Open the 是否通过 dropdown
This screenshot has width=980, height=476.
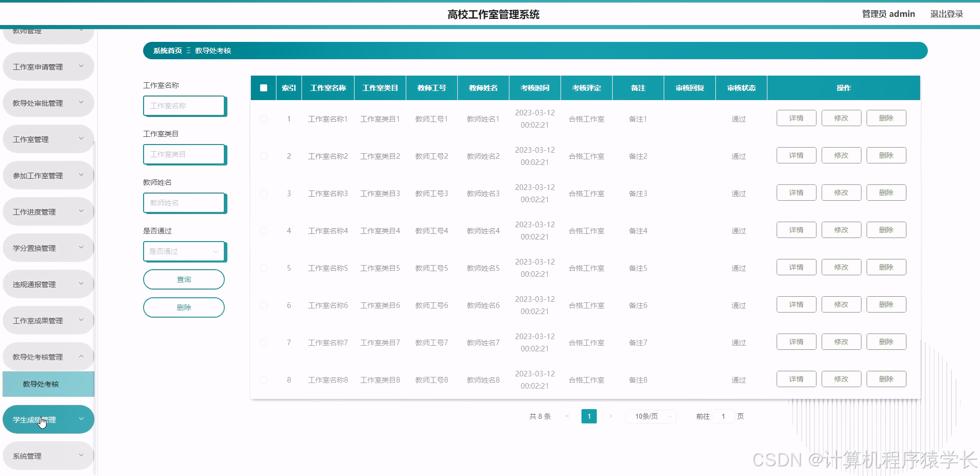point(184,251)
